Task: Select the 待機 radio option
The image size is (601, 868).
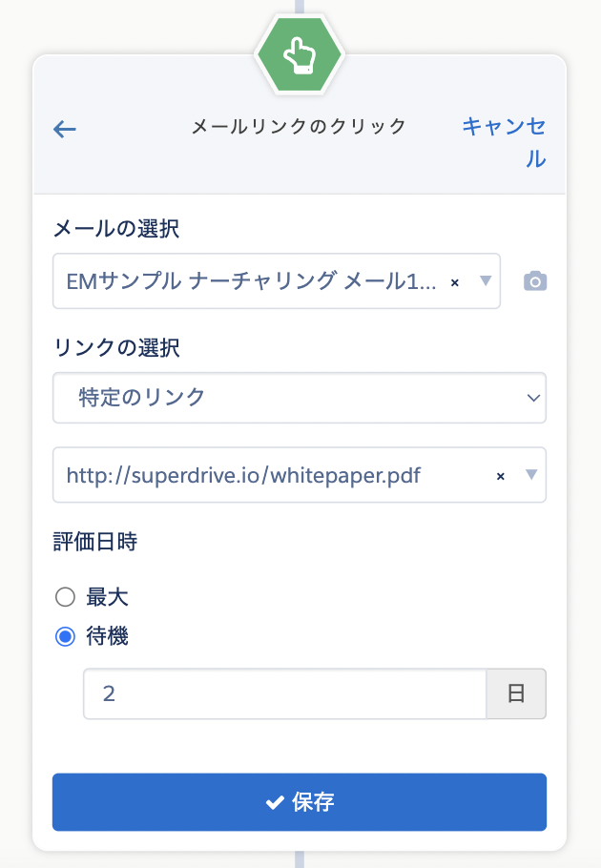Action: coord(65,636)
